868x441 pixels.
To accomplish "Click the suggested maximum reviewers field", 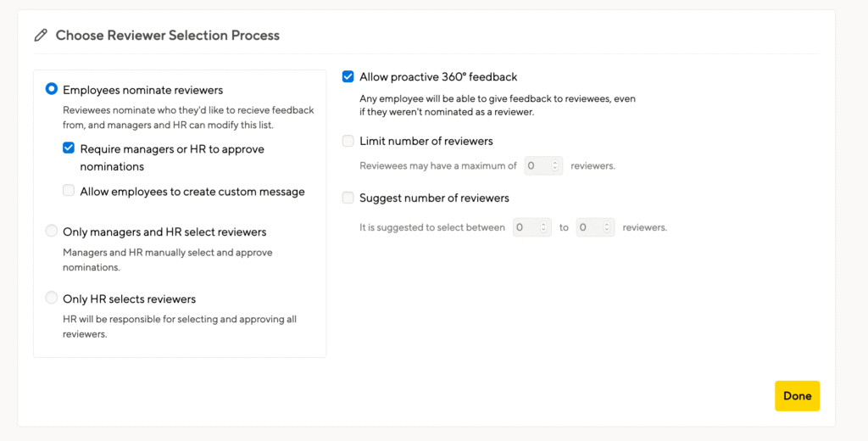I will coord(595,227).
